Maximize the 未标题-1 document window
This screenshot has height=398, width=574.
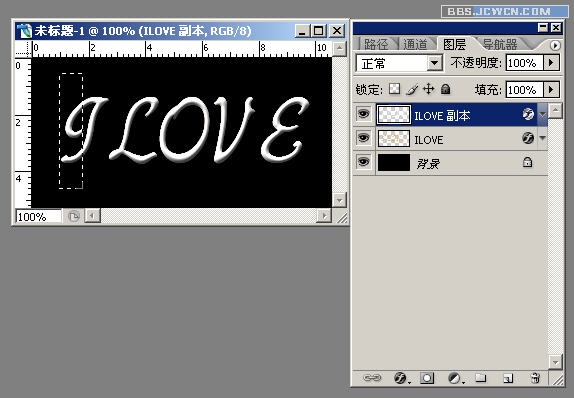(318, 31)
